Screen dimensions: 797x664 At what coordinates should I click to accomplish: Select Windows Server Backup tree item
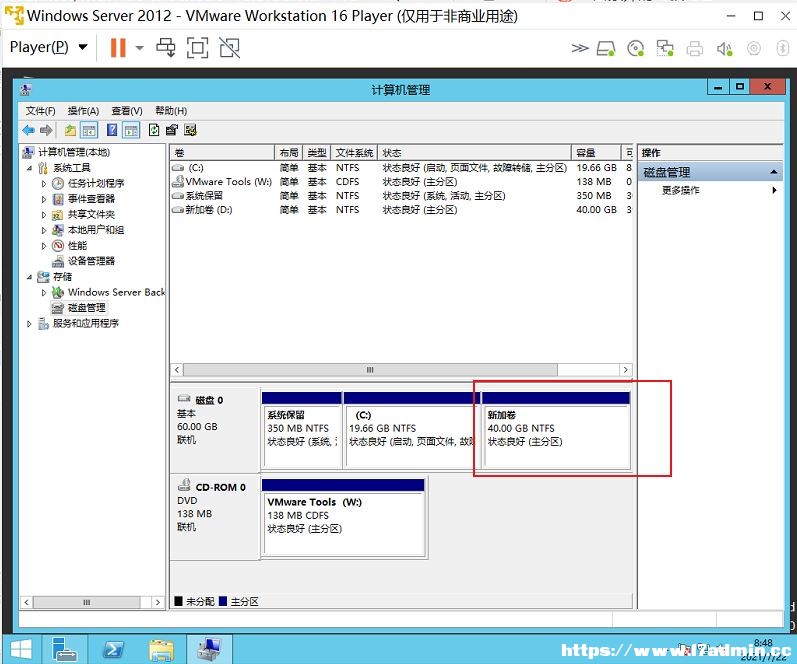coord(116,292)
